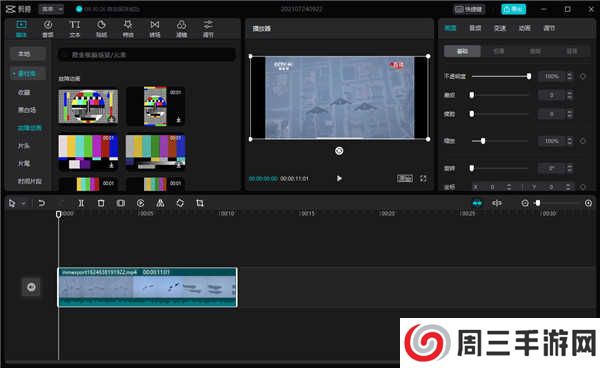Toggle the preview-axis linkage button

pos(497,203)
